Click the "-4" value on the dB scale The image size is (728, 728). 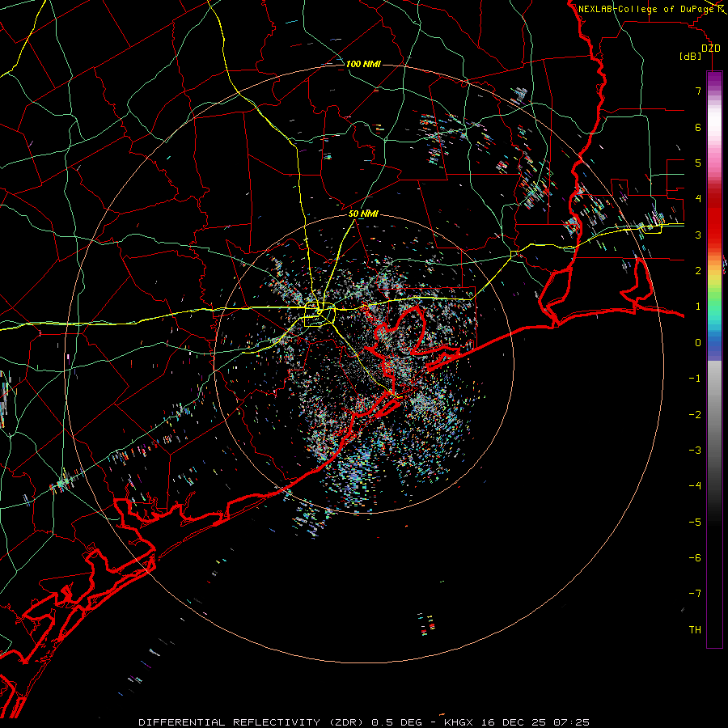(x=695, y=486)
